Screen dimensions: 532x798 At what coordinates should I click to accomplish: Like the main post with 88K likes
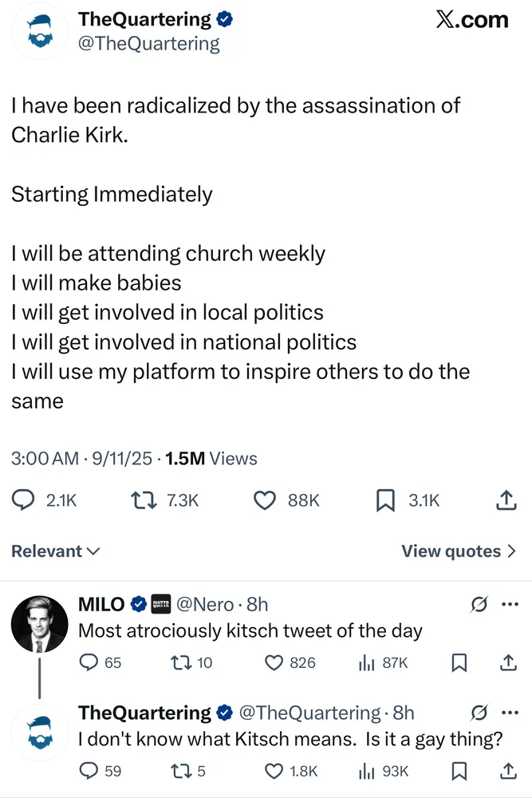pos(264,500)
